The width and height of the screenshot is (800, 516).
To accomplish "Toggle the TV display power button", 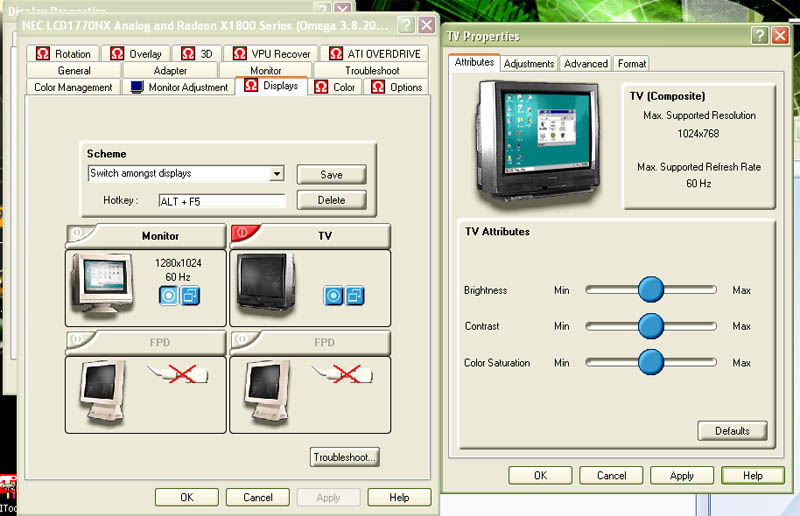I will [x=243, y=233].
